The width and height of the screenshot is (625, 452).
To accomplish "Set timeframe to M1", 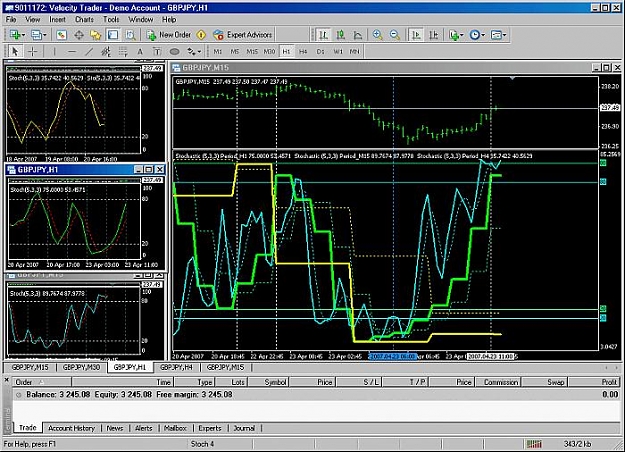I will pos(218,51).
